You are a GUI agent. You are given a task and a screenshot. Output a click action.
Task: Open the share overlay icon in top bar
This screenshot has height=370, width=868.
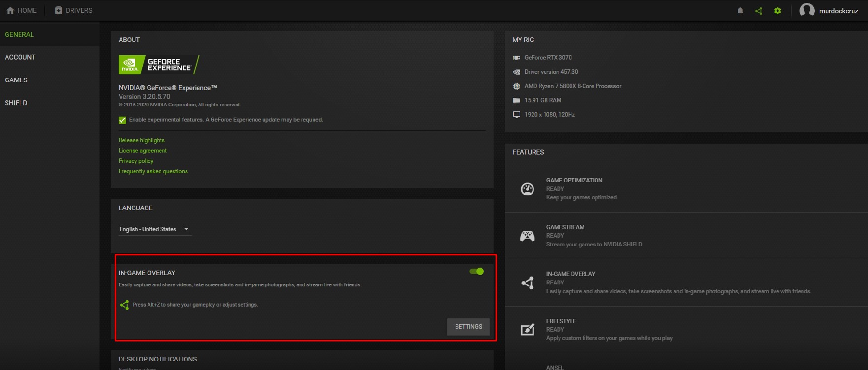pos(759,11)
